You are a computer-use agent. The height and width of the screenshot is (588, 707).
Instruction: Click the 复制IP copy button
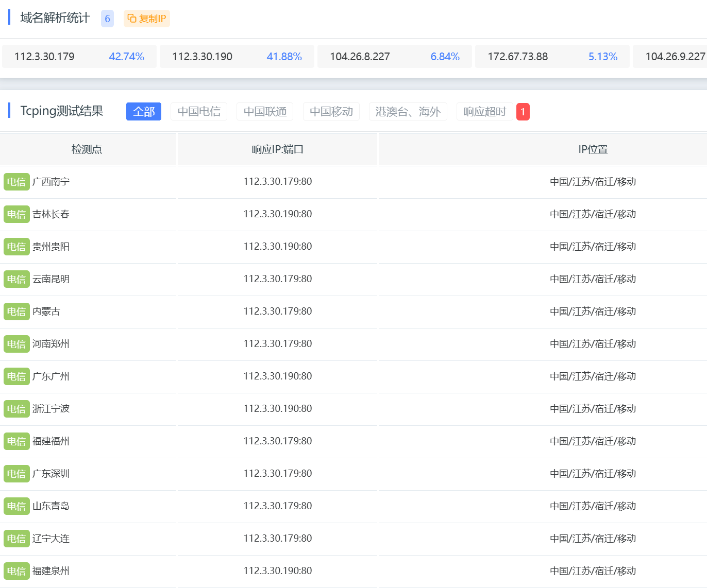tap(147, 19)
